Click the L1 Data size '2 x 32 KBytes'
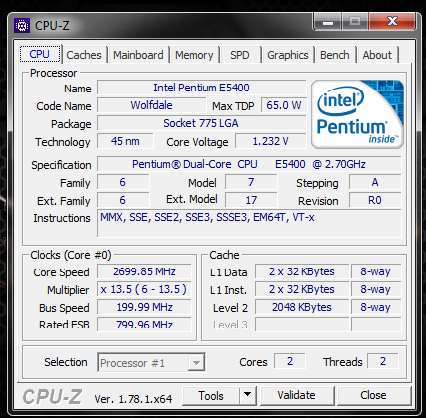The image size is (426, 418). click(302, 271)
